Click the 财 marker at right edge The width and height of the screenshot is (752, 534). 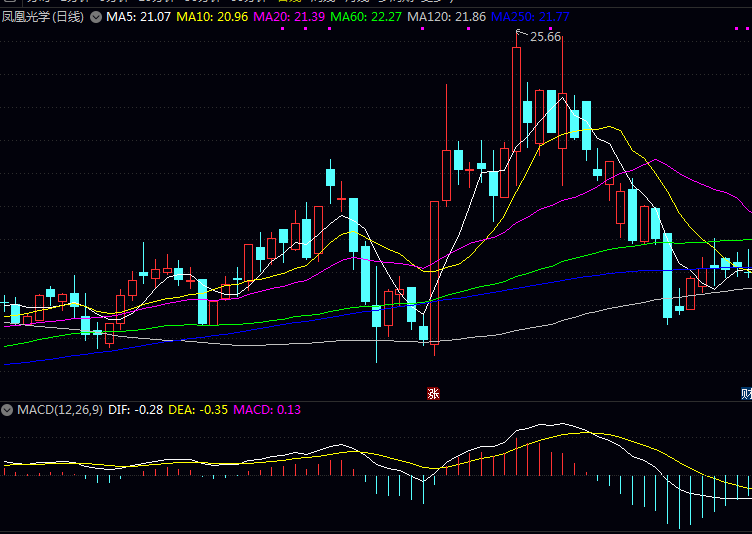(747, 393)
